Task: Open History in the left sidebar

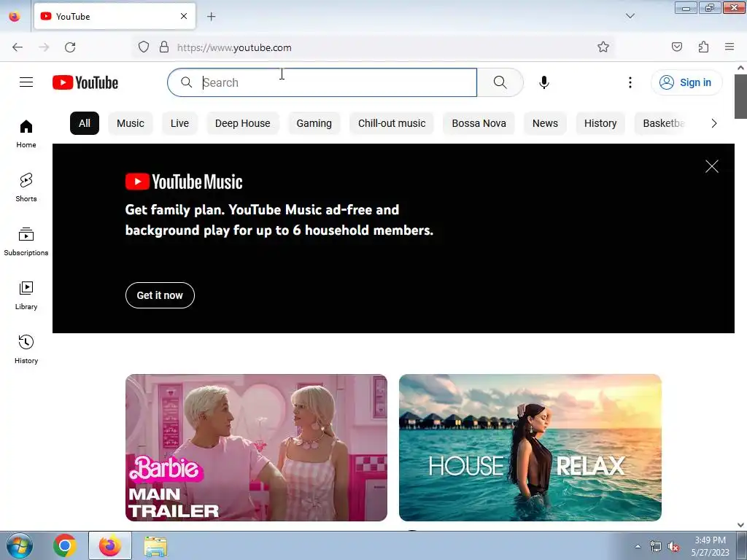Action: click(26, 349)
